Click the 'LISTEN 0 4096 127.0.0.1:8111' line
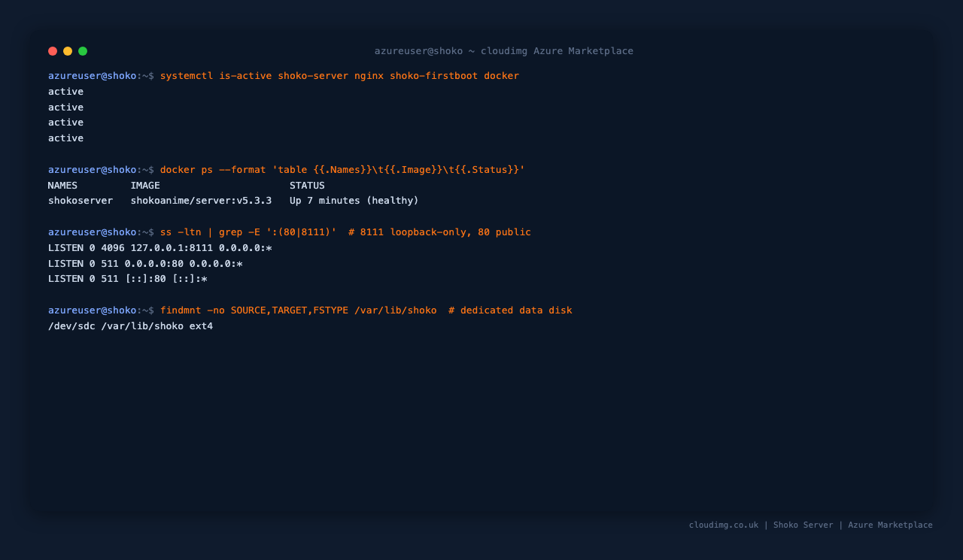 coord(160,248)
